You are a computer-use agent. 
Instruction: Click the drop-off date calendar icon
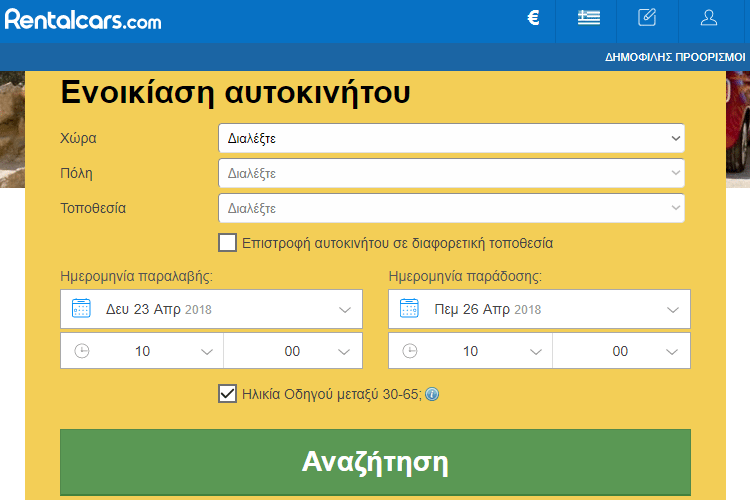point(409,308)
